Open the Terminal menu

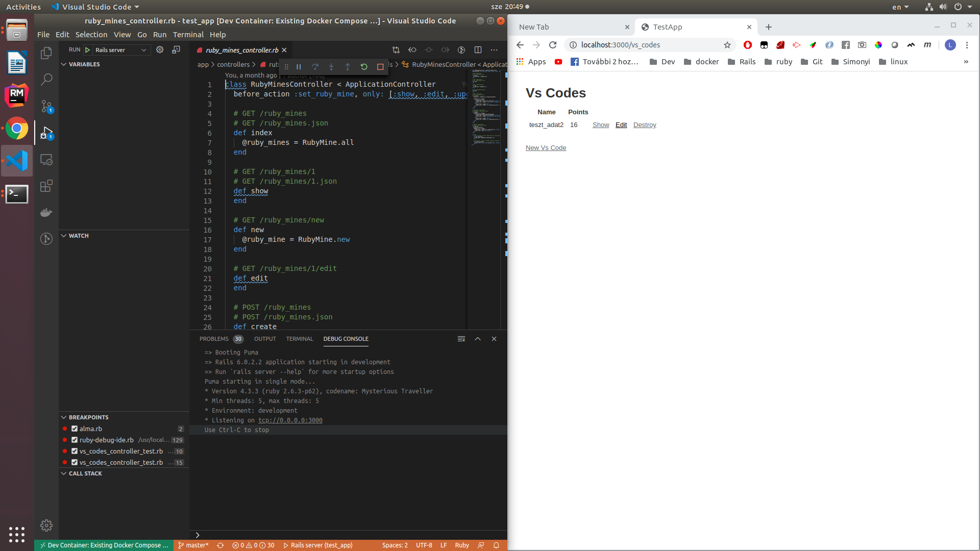click(188, 34)
